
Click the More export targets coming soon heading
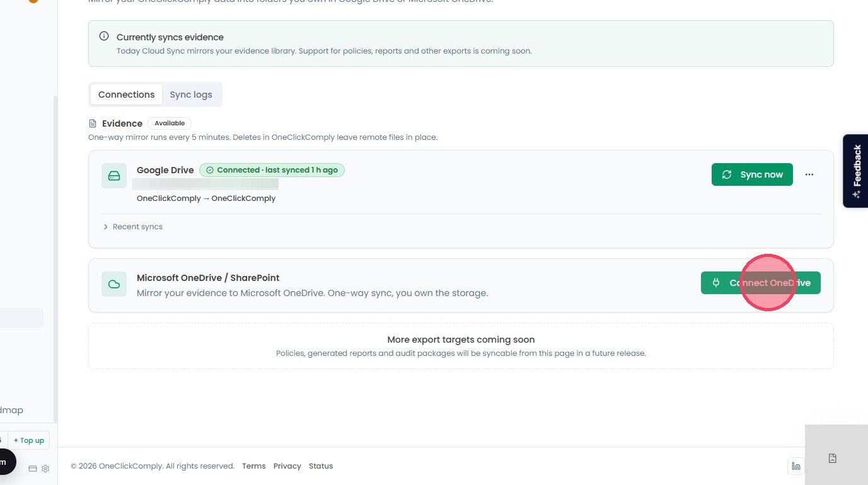point(461,339)
